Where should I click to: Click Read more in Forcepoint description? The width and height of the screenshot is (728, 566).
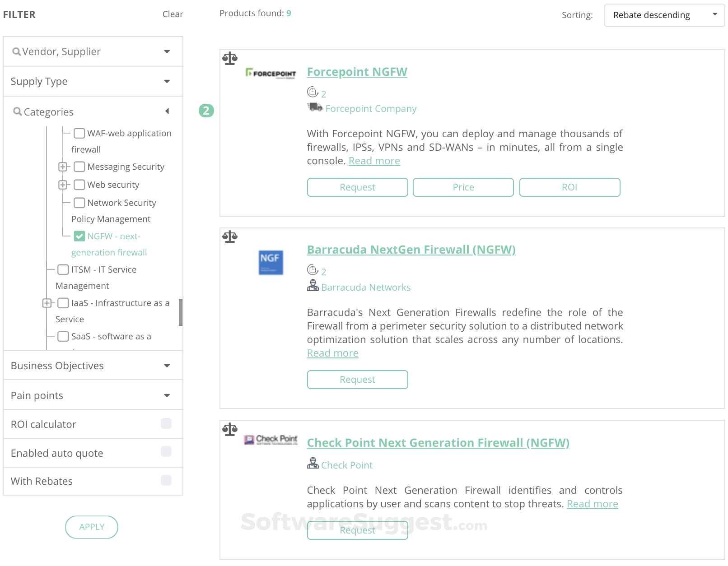(374, 161)
